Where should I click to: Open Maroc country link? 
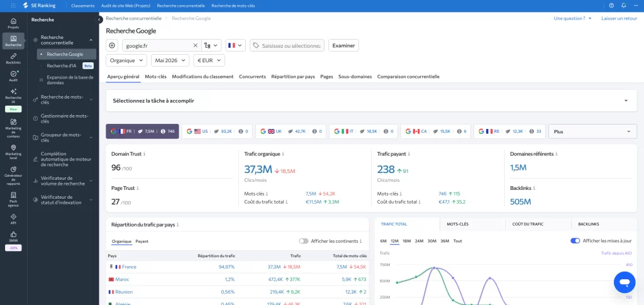(122, 279)
